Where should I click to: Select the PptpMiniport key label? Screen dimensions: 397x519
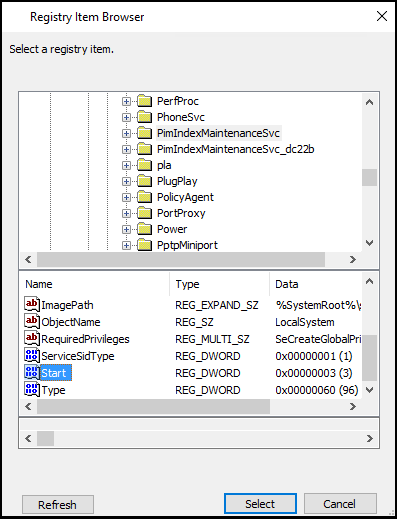(x=187, y=245)
